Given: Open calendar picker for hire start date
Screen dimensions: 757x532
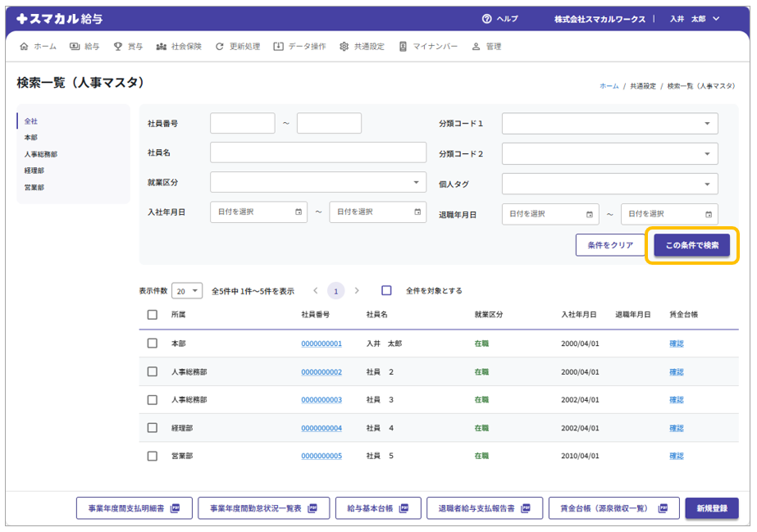Looking at the screenshot, I should [x=298, y=212].
